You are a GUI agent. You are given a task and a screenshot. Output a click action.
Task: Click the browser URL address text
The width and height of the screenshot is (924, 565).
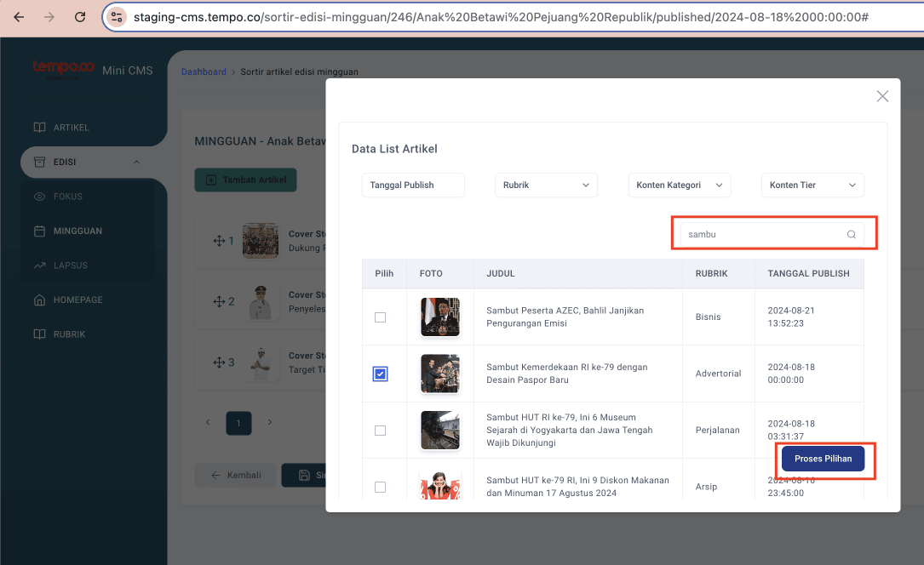[x=501, y=17]
